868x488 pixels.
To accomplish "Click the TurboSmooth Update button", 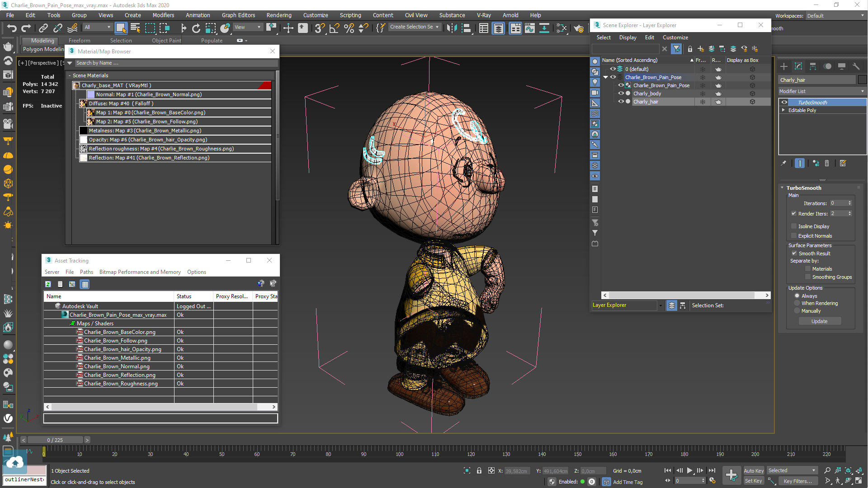I will click(820, 321).
